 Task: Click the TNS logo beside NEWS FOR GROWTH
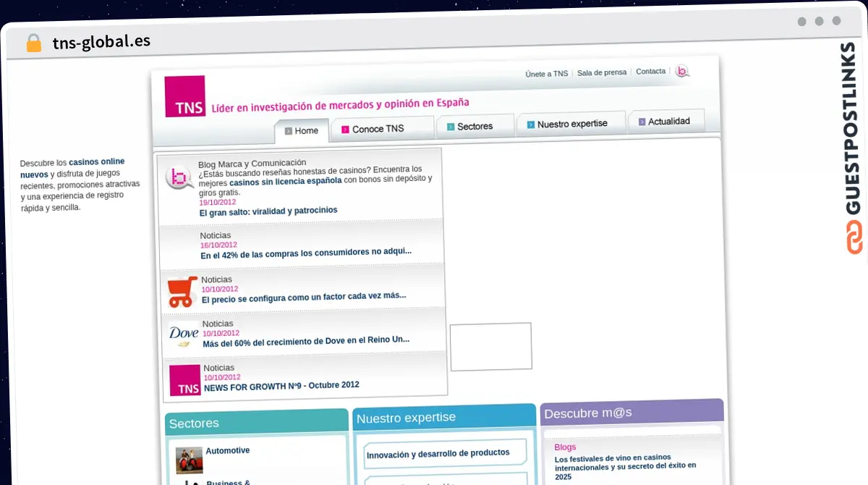point(185,380)
